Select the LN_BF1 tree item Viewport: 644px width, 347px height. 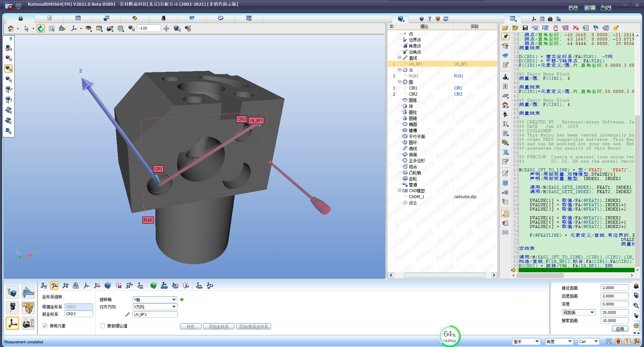(416, 64)
